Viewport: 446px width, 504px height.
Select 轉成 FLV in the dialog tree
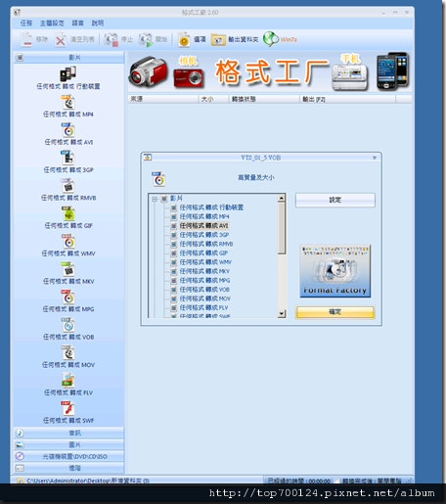[203, 308]
